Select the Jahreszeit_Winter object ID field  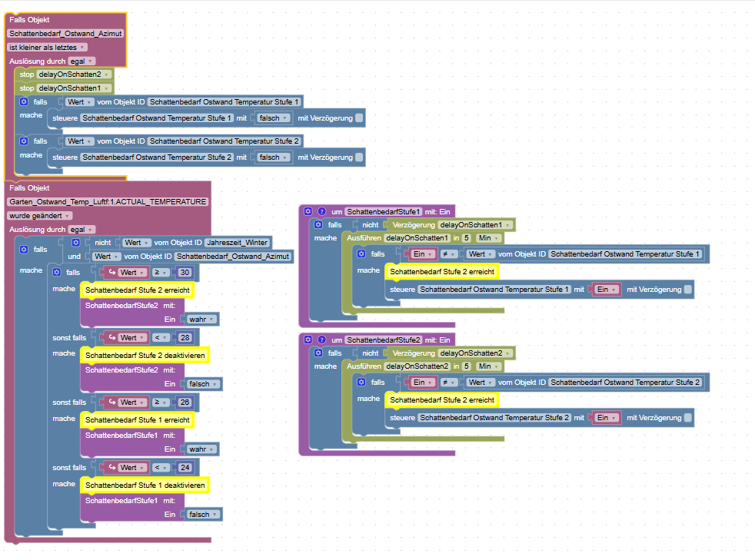pos(237,243)
